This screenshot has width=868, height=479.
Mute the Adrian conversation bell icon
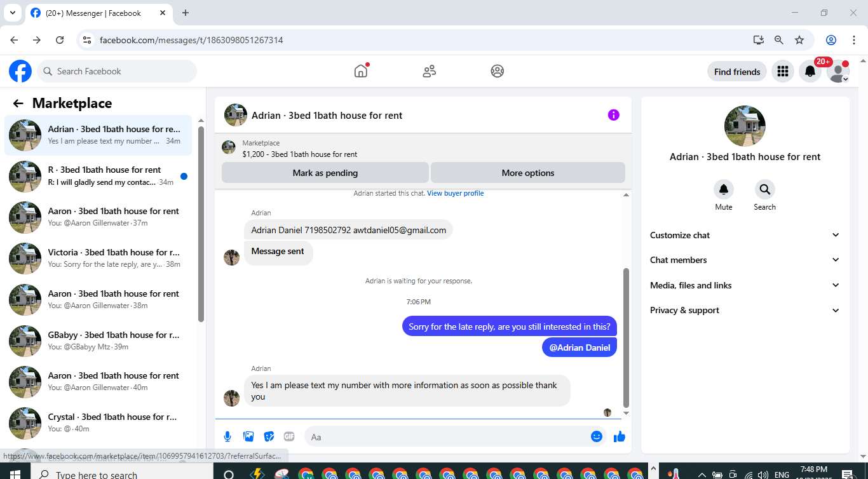point(724,189)
